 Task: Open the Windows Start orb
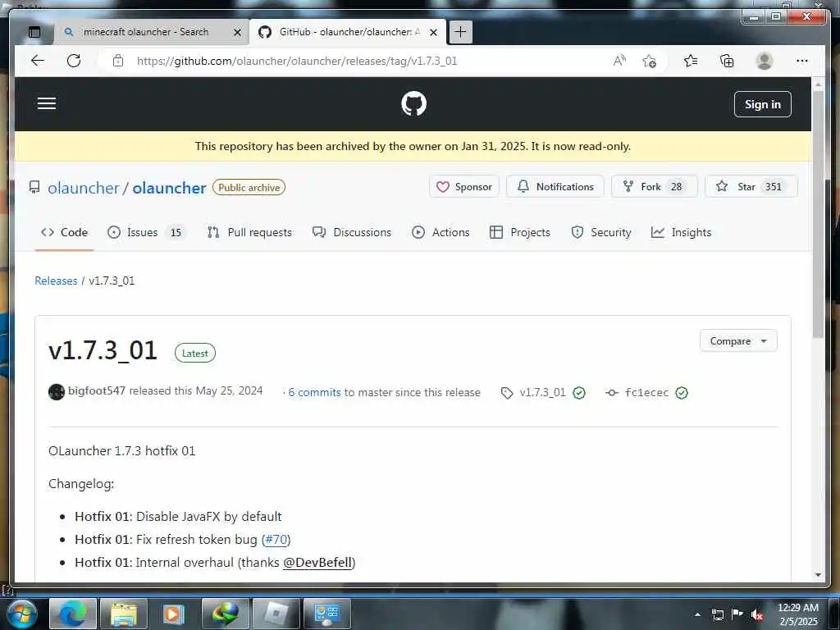pos(21,614)
